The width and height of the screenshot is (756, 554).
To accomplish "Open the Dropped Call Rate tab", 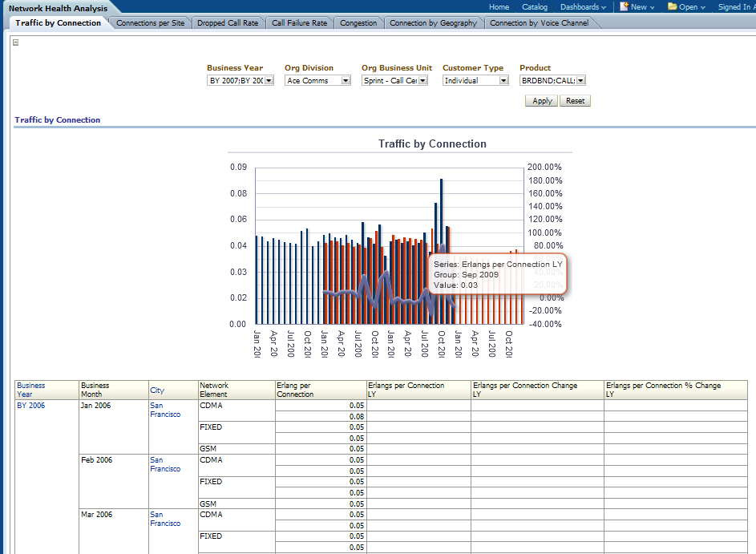I will [228, 23].
